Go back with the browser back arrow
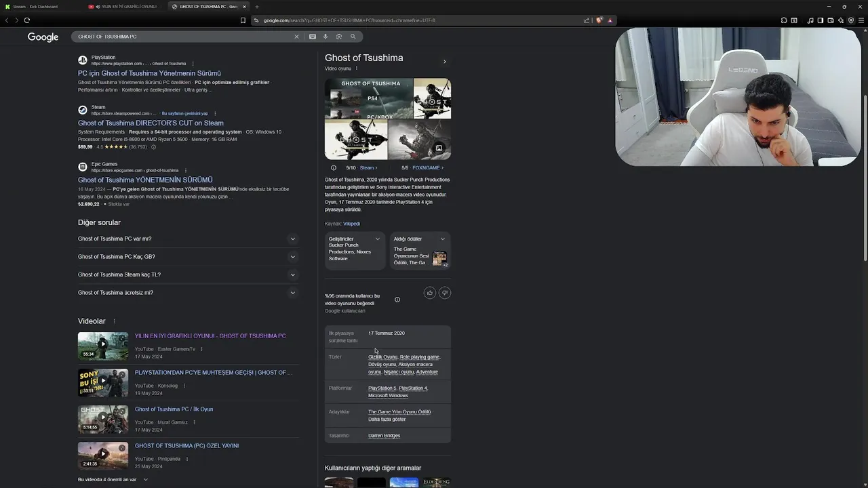 coord(7,20)
